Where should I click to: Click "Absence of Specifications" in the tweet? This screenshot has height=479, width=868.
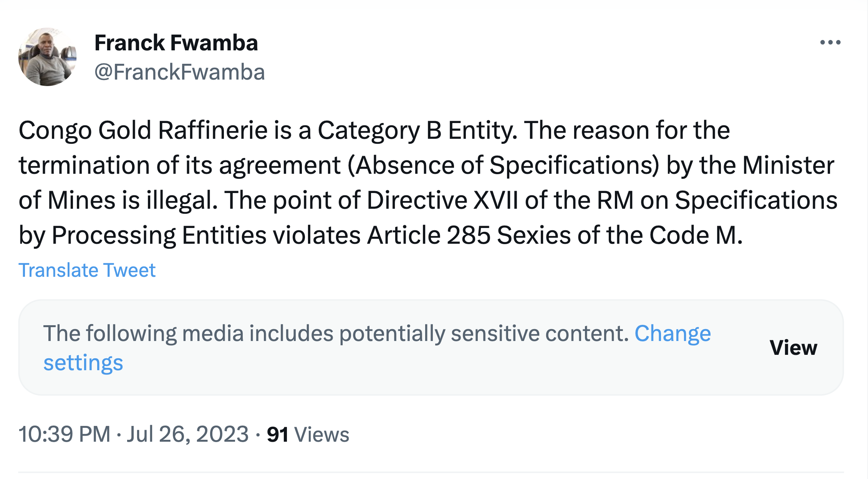tap(503, 165)
